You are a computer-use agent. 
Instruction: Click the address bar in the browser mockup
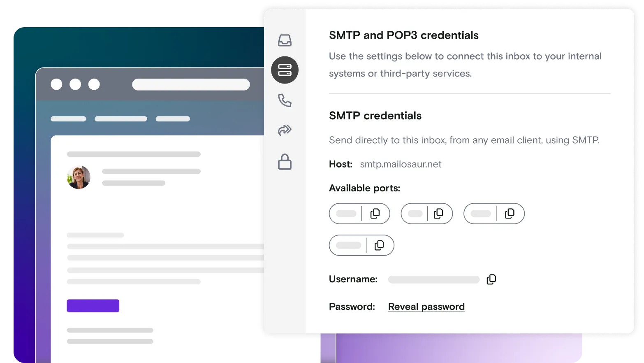[191, 84]
